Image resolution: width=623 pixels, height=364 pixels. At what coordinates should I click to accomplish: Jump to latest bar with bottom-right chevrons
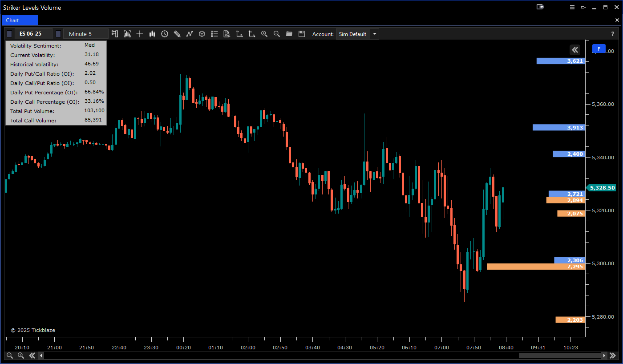click(613, 356)
